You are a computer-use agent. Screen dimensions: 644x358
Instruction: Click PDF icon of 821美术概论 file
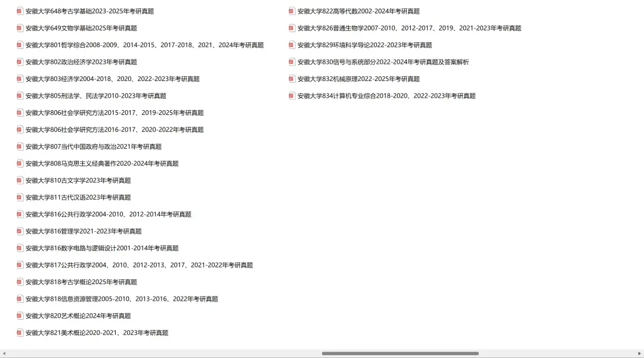pyautogui.click(x=20, y=332)
